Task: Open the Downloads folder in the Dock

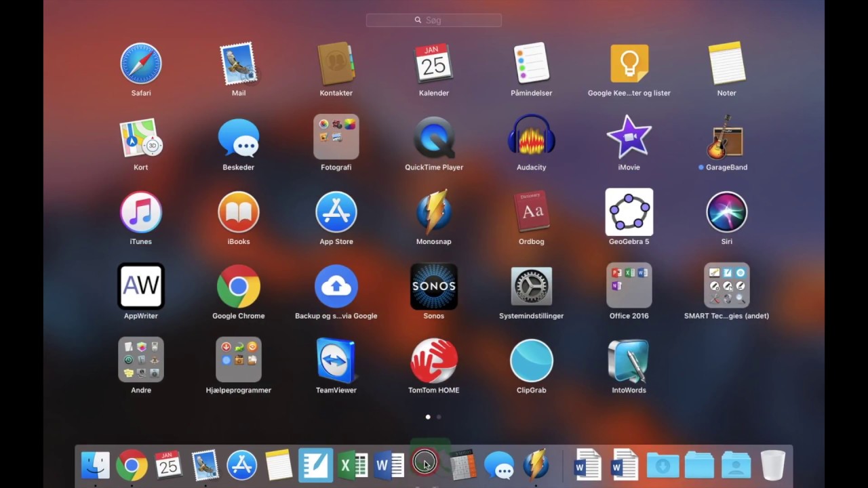Action: [x=663, y=466]
